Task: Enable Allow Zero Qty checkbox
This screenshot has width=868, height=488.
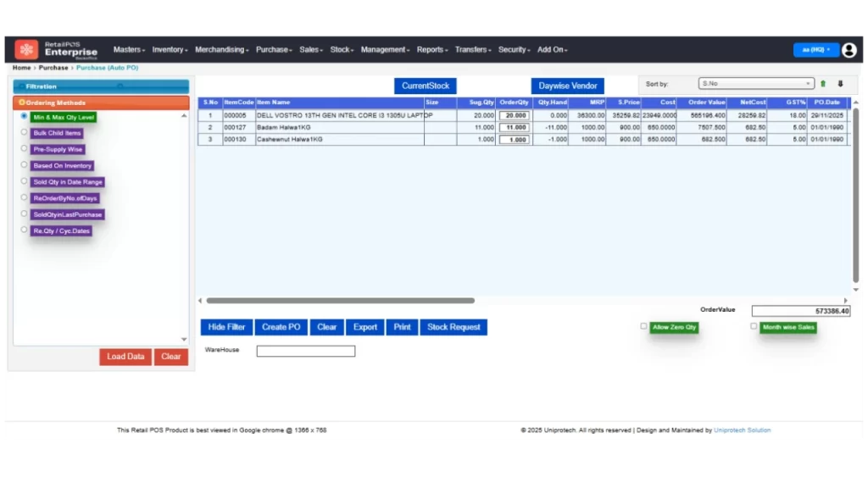Action: pyautogui.click(x=643, y=326)
